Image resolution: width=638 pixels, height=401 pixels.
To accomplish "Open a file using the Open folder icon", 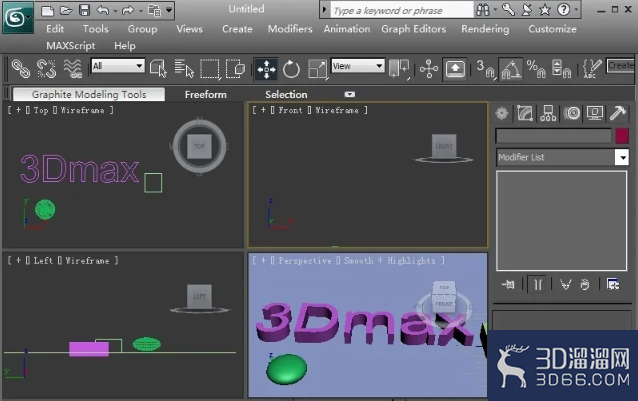I will (x=66, y=10).
